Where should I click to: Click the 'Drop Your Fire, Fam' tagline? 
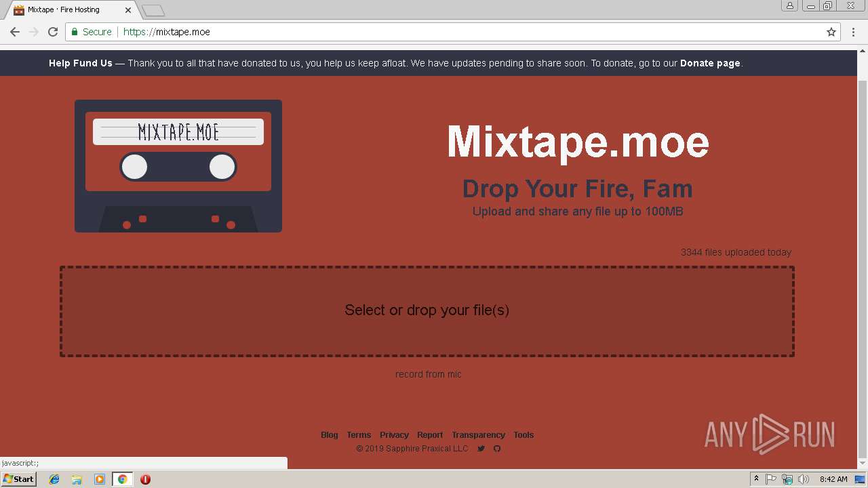[578, 188]
